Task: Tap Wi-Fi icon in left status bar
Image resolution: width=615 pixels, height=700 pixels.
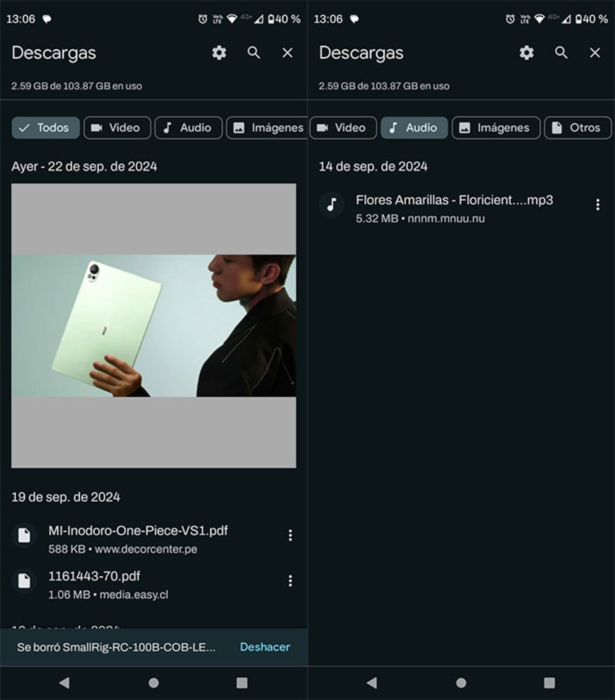Action: point(232,19)
